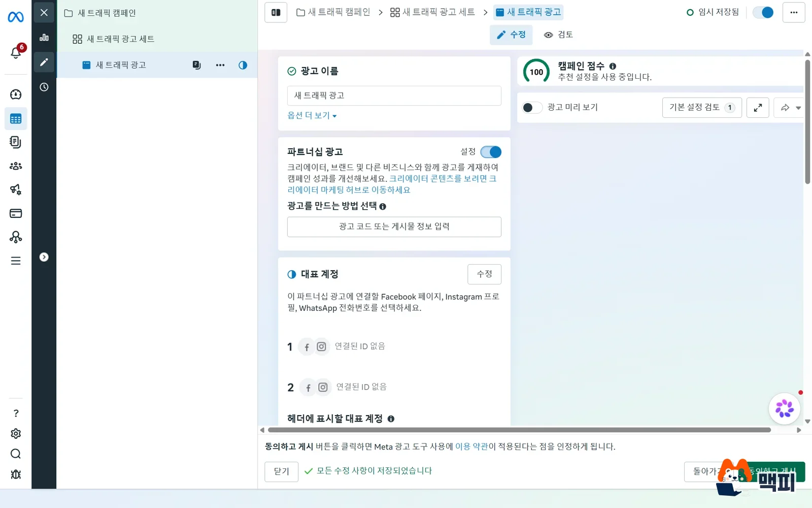Open the megaphone advertising settings icon
This screenshot has height=508, width=812.
[x=16, y=189]
